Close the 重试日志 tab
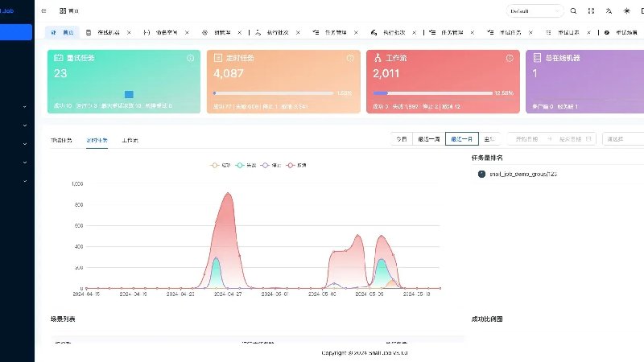The image size is (644, 362). (588, 32)
